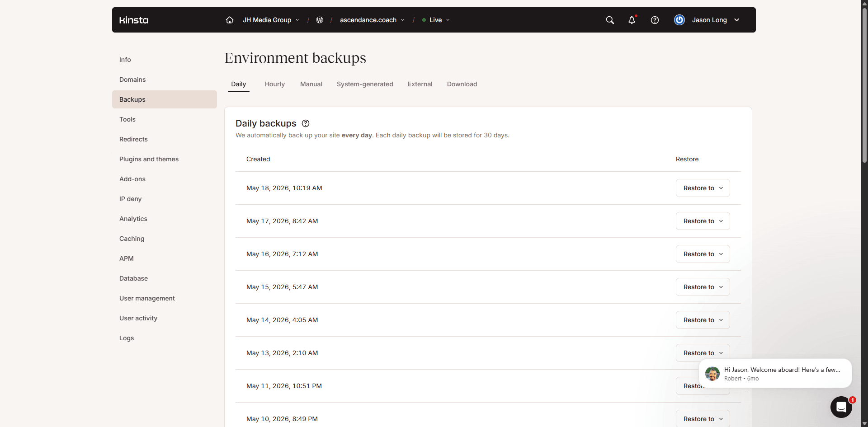
Task: Select the May 10, 2026, 8:49 PM entry
Action: click(282, 419)
